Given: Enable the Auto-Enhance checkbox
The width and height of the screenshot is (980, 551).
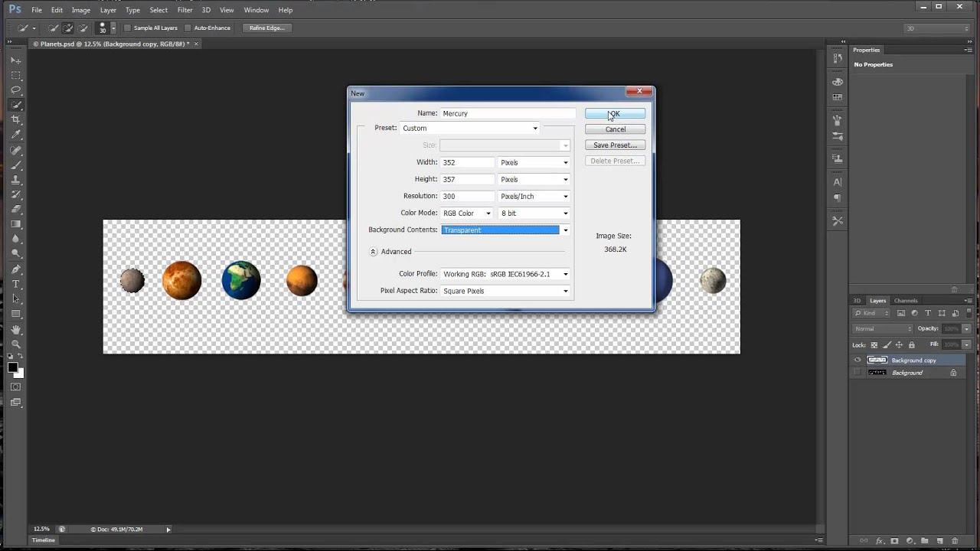Looking at the screenshot, I should (x=188, y=28).
